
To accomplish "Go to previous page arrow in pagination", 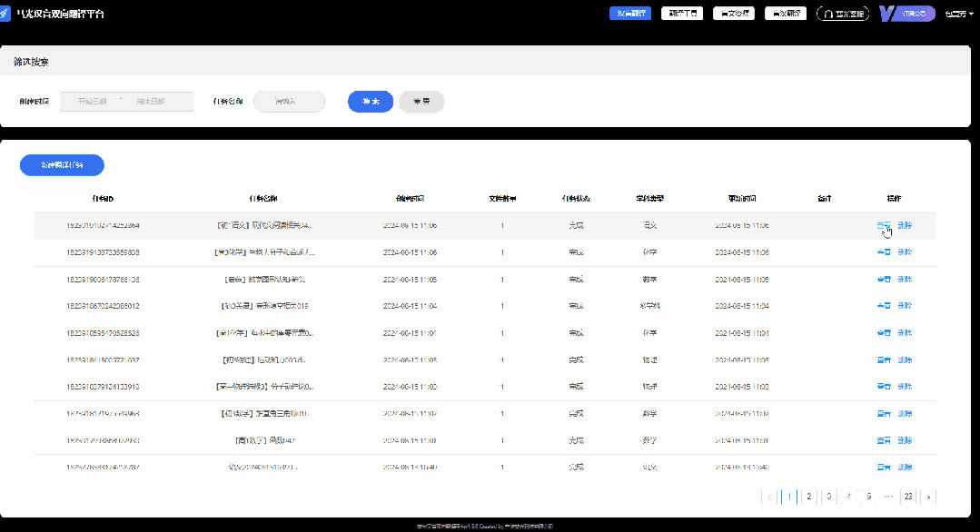I will [769, 497].
